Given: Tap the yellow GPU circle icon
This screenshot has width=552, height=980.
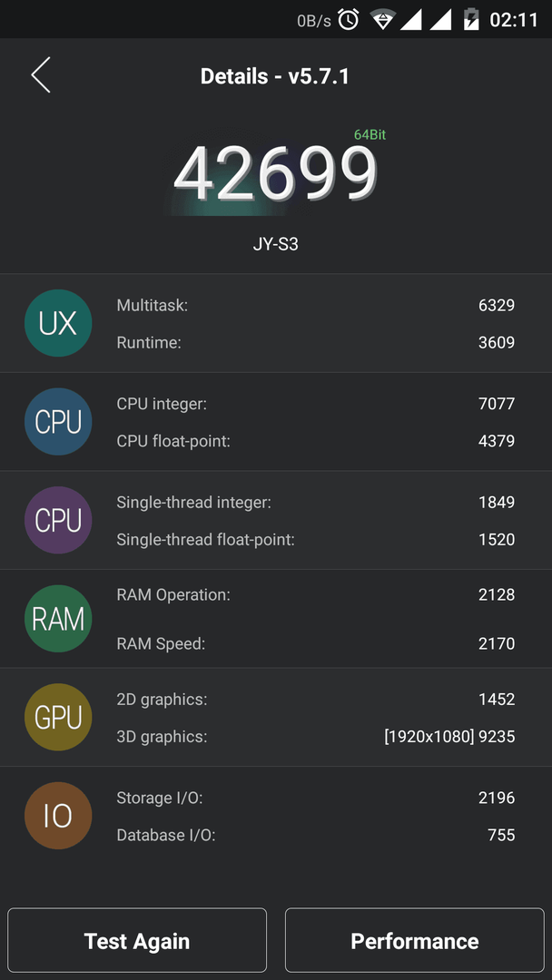Looking at the screenshot, I should 58,717.
